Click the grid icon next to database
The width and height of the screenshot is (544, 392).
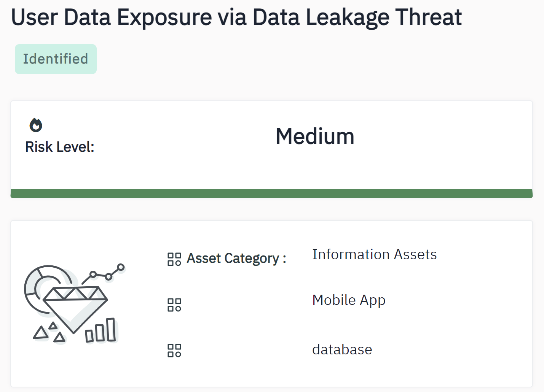coord(174,350)
